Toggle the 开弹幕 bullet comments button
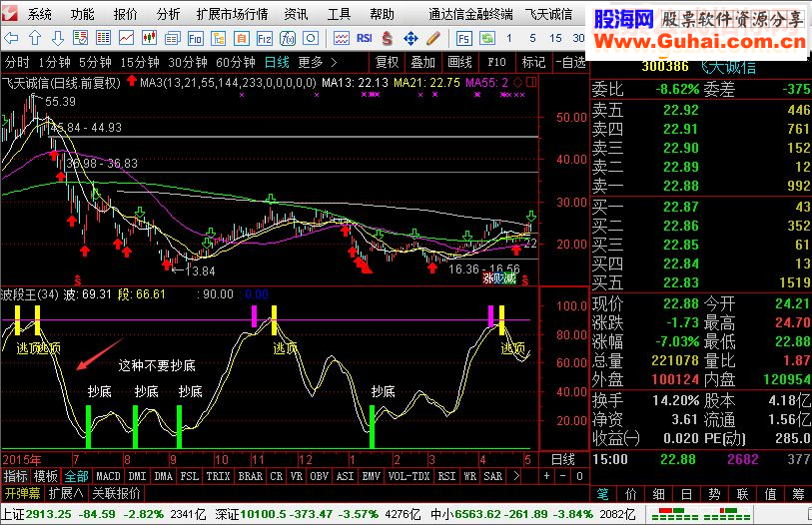The width and height of the screenshot is (812, 525). coord(23,493)
